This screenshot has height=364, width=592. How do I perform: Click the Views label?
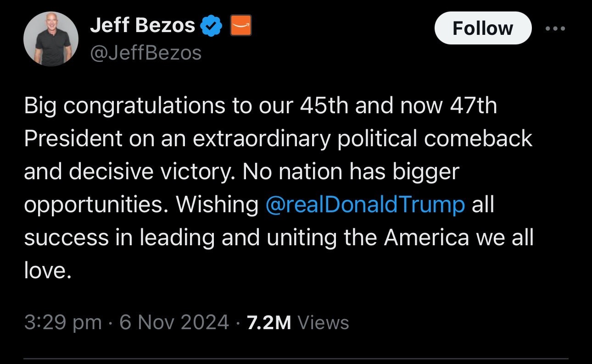(x=323, y=322)
